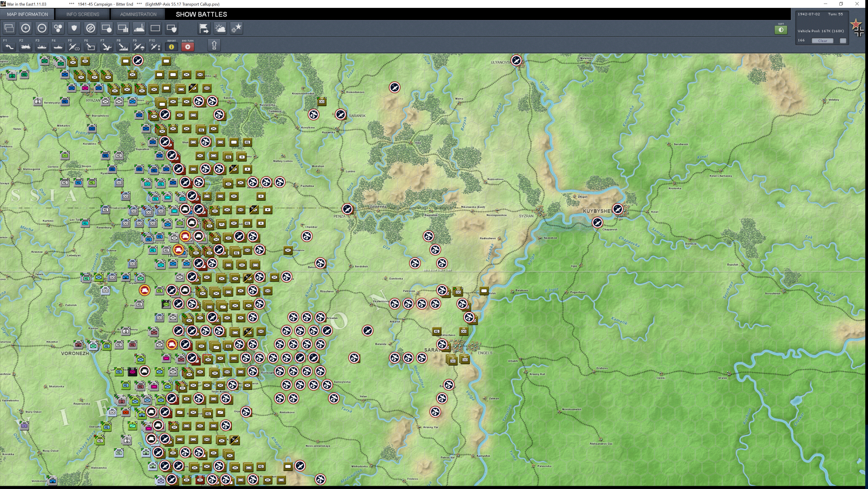Click the upload arrow toolbar button
The image size is (868, 489).
tap(214, 45)
